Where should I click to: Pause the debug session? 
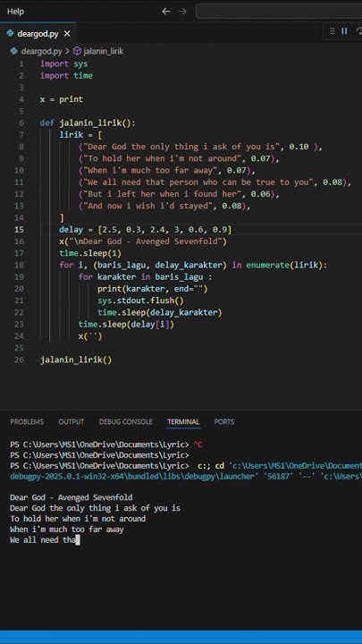click(345, 31)
